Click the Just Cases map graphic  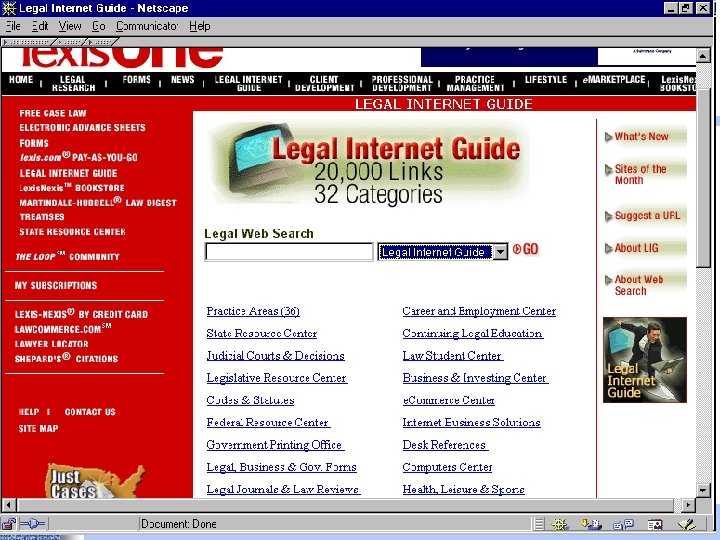(x=95, y=482)
